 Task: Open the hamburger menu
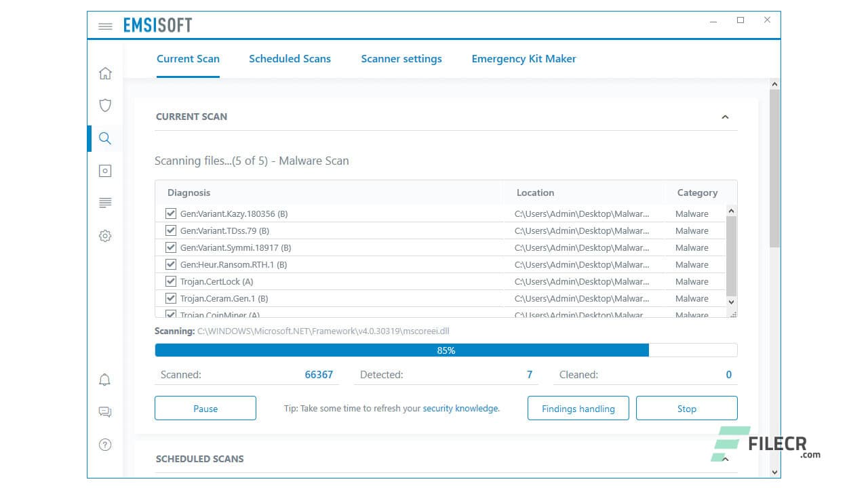105,26
